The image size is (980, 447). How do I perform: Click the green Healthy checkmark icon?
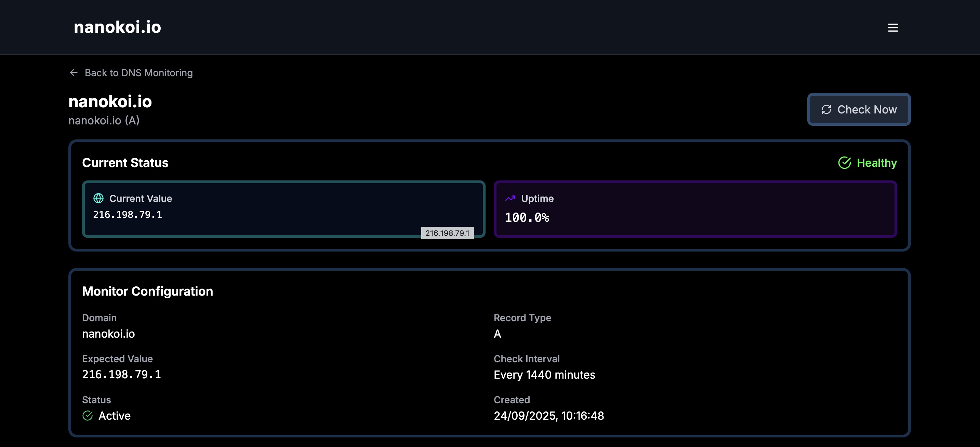(x=844, y=163)
